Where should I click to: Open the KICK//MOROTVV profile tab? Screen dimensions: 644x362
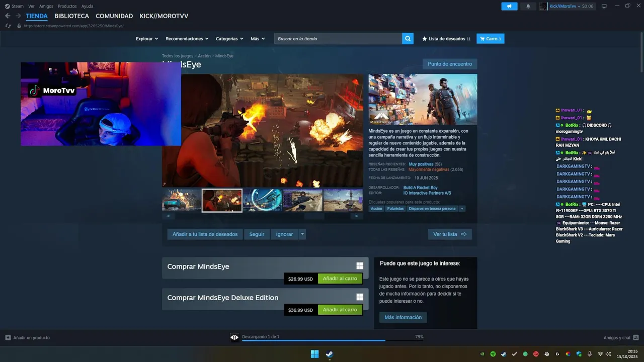(x=164, y=16)
